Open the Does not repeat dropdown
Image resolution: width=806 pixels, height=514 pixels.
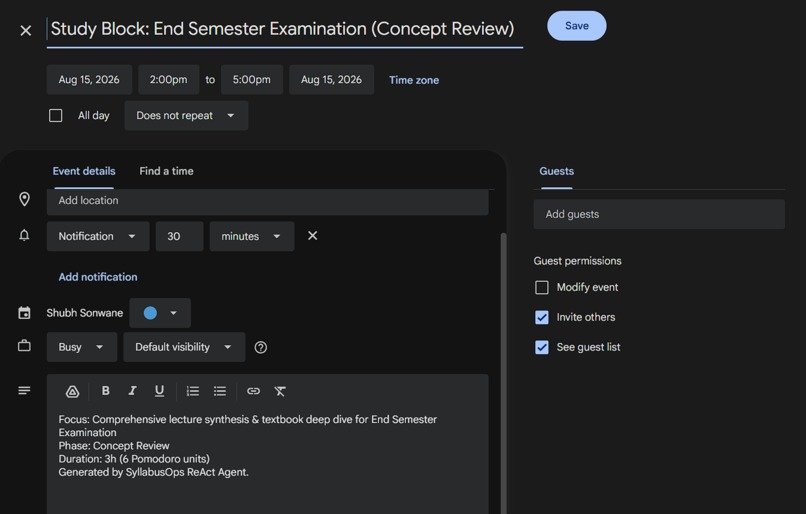[186, 116]
